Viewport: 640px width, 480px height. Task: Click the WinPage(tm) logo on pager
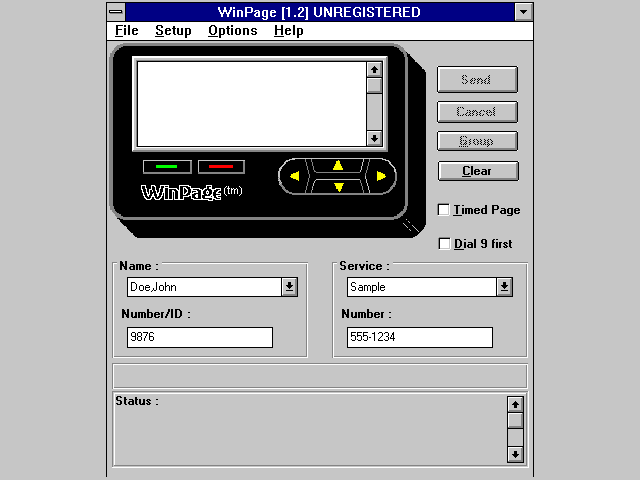(x=191, y=192)
